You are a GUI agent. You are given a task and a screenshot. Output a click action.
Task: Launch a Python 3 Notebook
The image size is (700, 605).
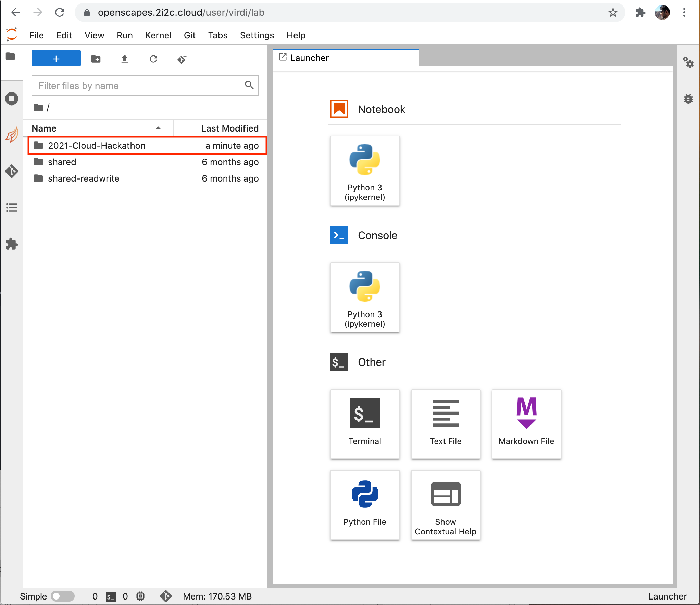click(365, 171)
